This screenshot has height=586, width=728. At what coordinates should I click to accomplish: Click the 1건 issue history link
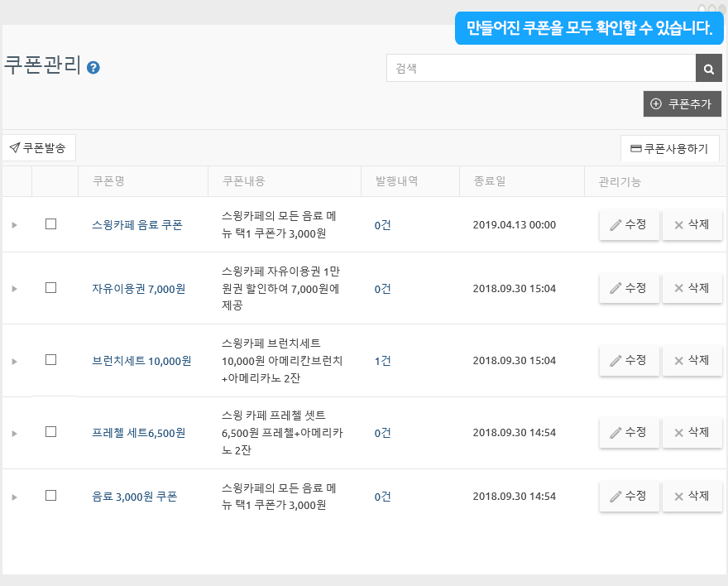pos(382,361)
